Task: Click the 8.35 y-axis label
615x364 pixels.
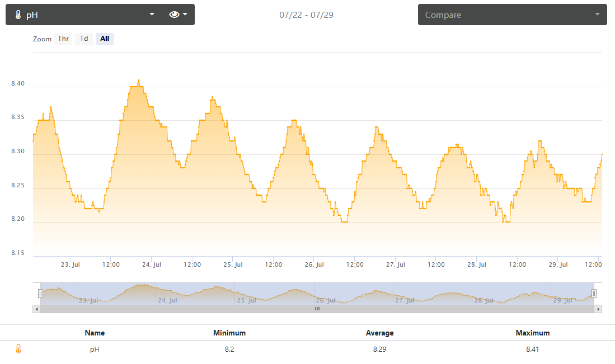Action: pyautogui.click(x=18, y=117)
